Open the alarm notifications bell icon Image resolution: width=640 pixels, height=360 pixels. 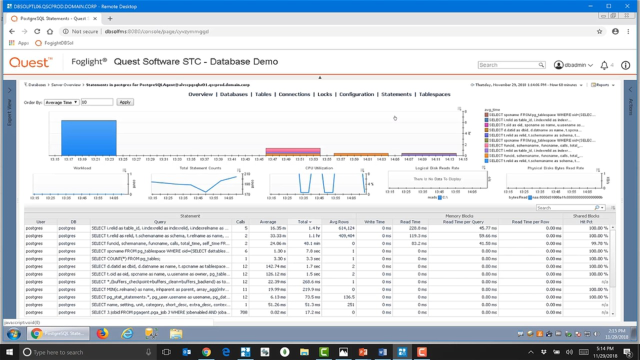click(604, 65)
